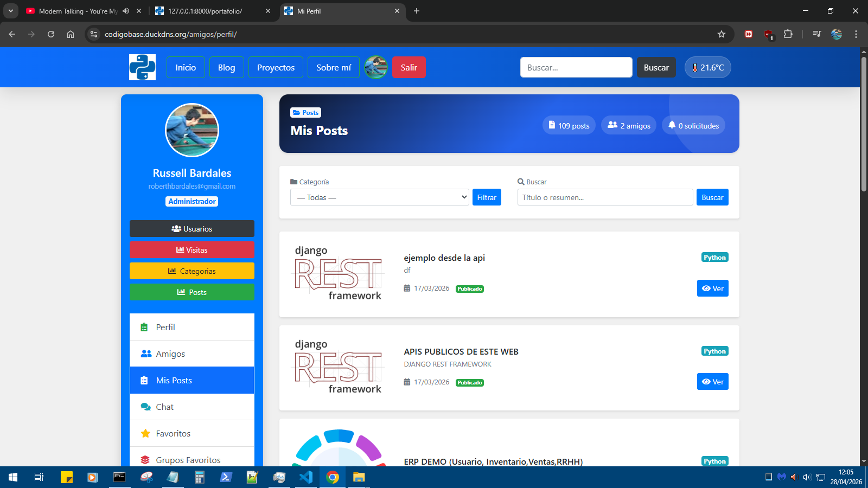This screenshot has height=488, width=868.
Task: Click the 2 amigos stat pill
Action: 629,125
